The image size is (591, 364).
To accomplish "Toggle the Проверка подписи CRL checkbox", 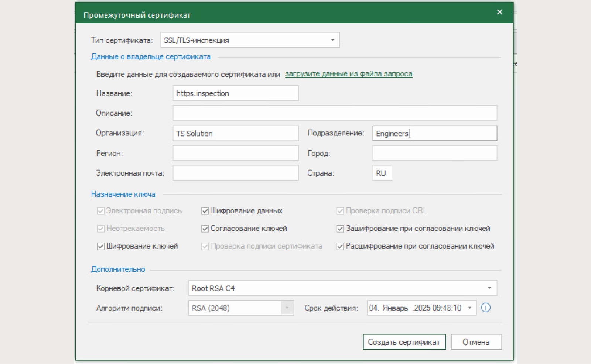I will tap(340, 211).
